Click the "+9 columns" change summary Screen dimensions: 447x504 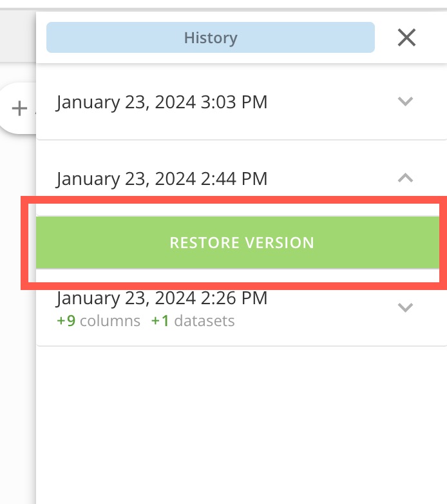(99, 321)
